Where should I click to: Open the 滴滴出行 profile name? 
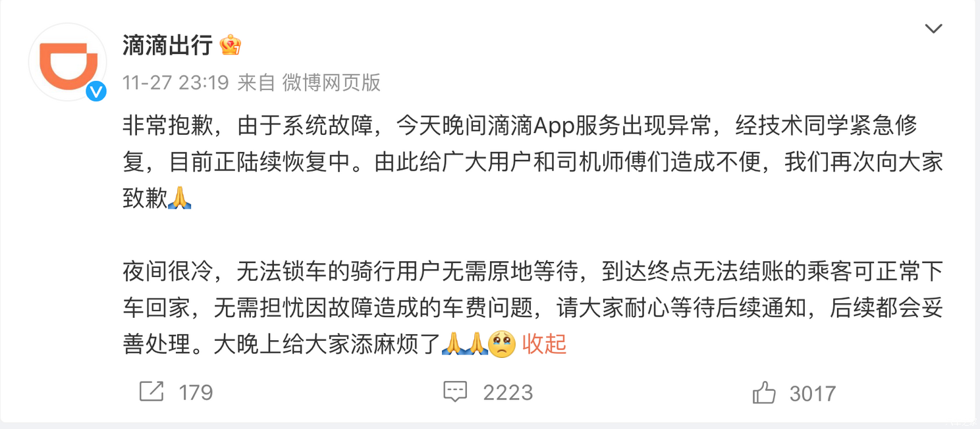167,45
